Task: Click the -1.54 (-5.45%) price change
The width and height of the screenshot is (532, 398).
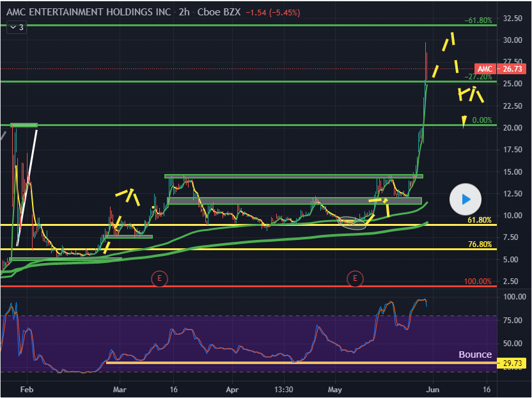Action: 273,13
